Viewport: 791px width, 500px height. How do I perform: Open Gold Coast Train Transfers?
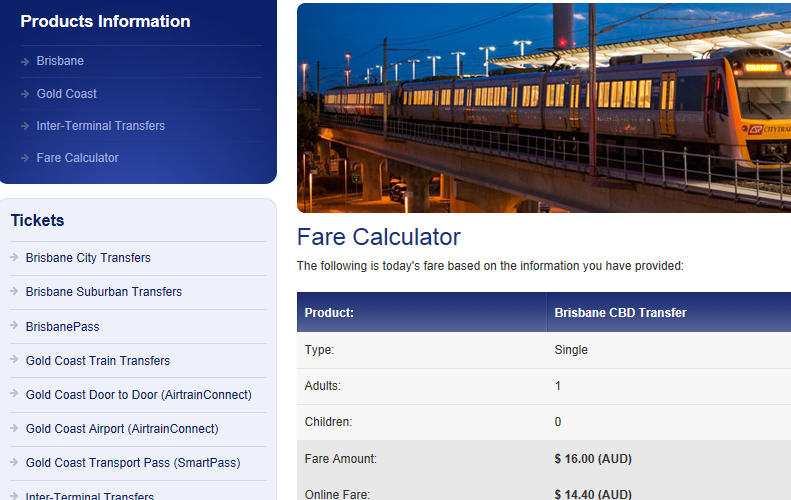pyautogui.click(x=98, y=361)
